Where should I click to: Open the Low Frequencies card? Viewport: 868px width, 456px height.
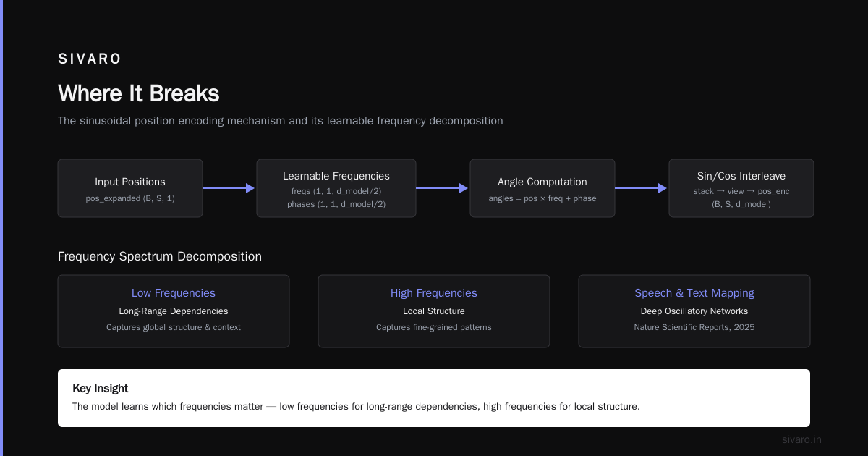(174, 311)
